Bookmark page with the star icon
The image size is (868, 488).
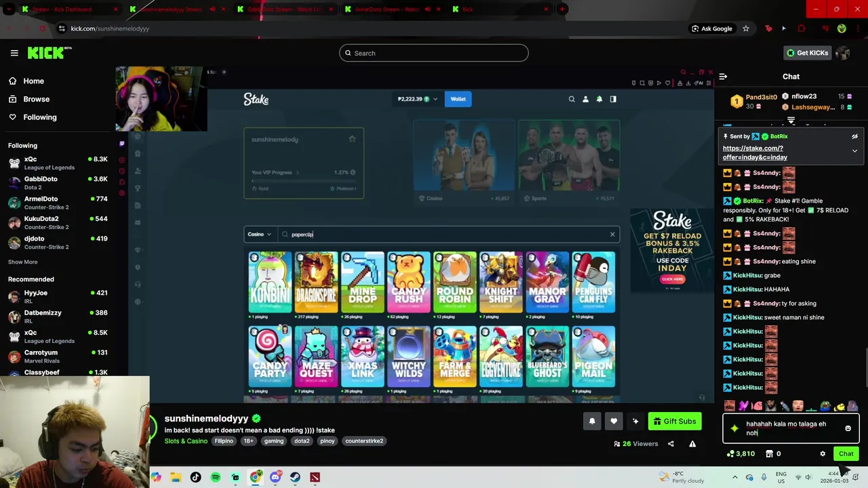point(746,28)
